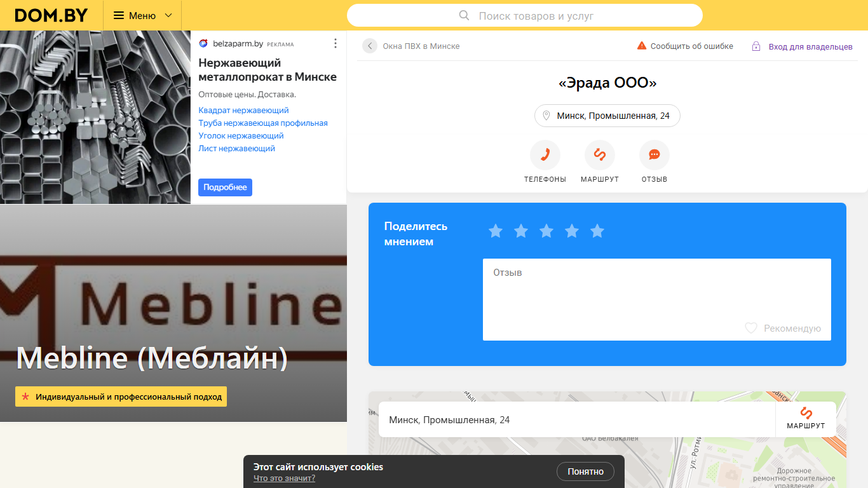Focus the Поиск товаров и услуг field
The width and height of the screenshot is (868, 488).
(525, 15)
